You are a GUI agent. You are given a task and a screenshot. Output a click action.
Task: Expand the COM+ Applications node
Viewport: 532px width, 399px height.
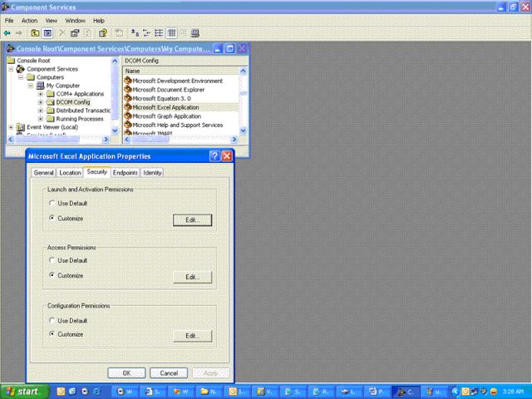pos(41,94)
